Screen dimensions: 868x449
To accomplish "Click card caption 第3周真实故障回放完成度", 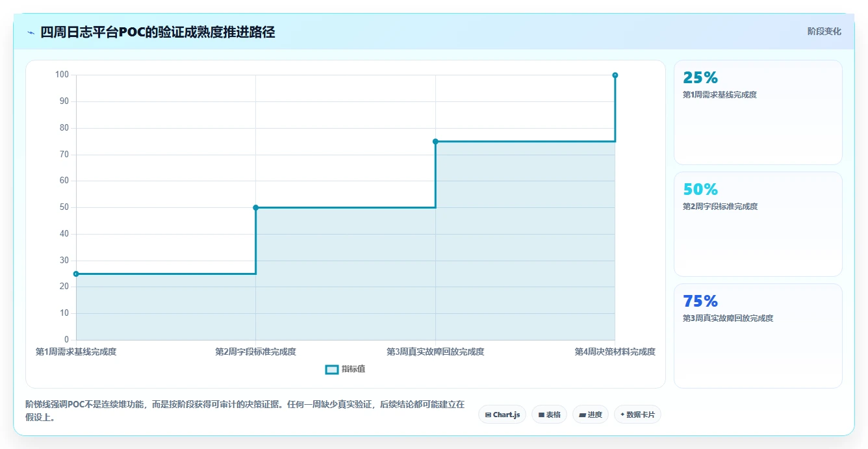I will tap(728, 318).
